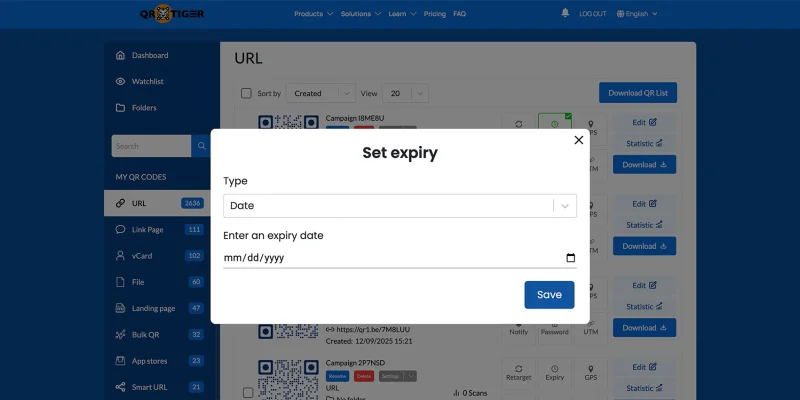
Task: Click the https://qr1.be/7M8LUU link
Action: coord(372,330)
